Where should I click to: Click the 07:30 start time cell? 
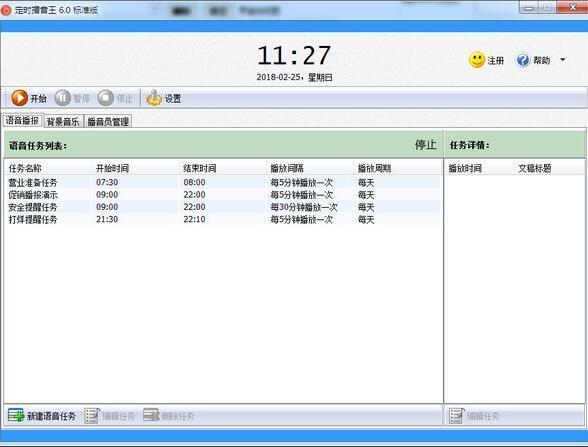[x=107, y=182]
